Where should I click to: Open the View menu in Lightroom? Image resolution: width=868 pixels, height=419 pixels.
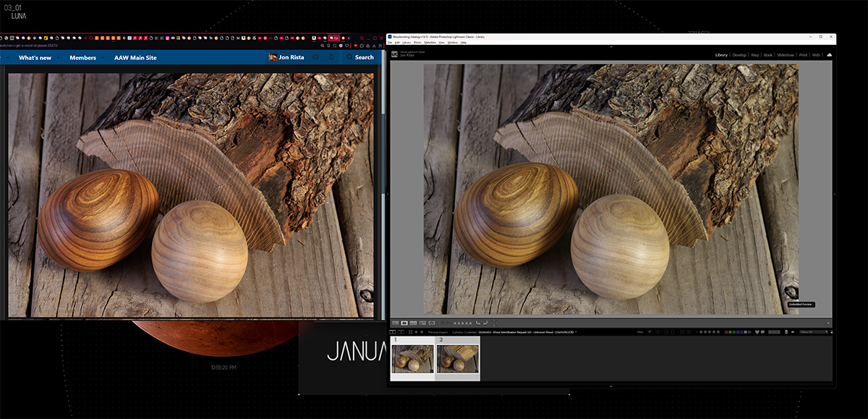coord(441,43)
